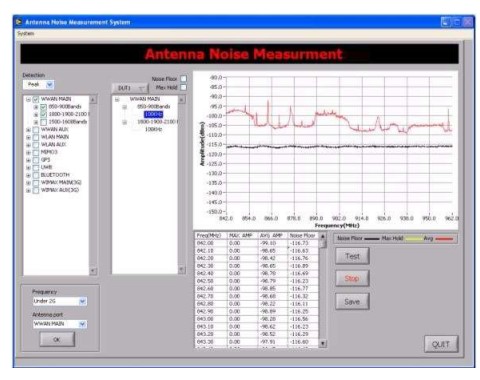
Task: Enable the Noise Floor checkbox
Action: pos(183,79)
